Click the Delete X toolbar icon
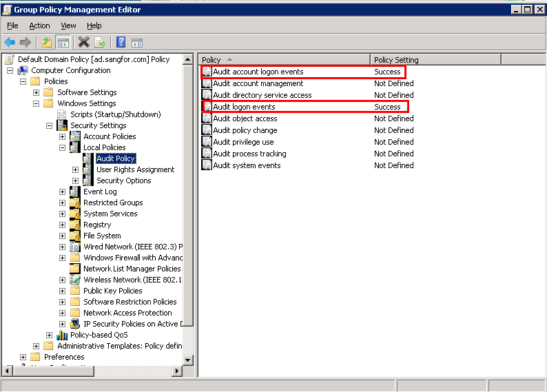The image size is (547, 392). 84,43
